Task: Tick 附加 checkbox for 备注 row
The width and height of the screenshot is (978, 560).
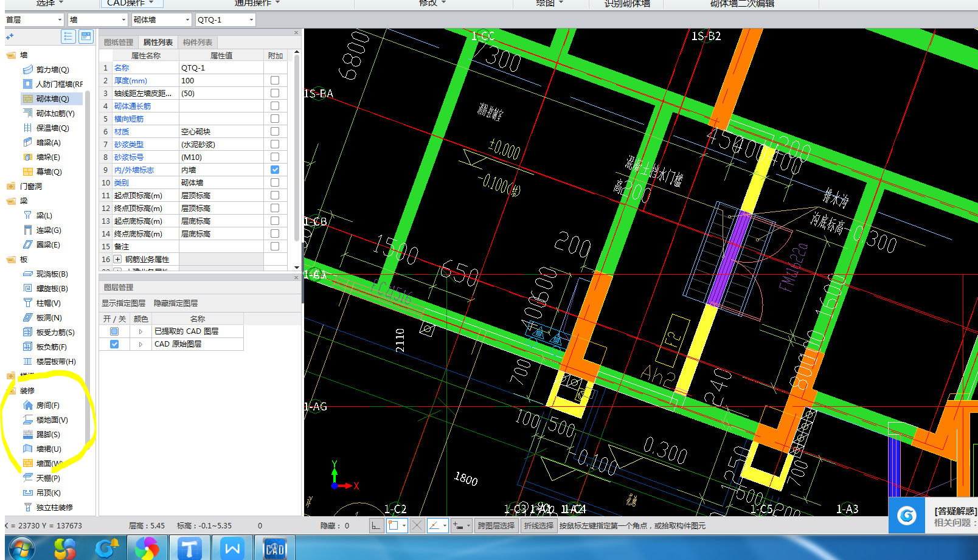Action: coord(275,246)
